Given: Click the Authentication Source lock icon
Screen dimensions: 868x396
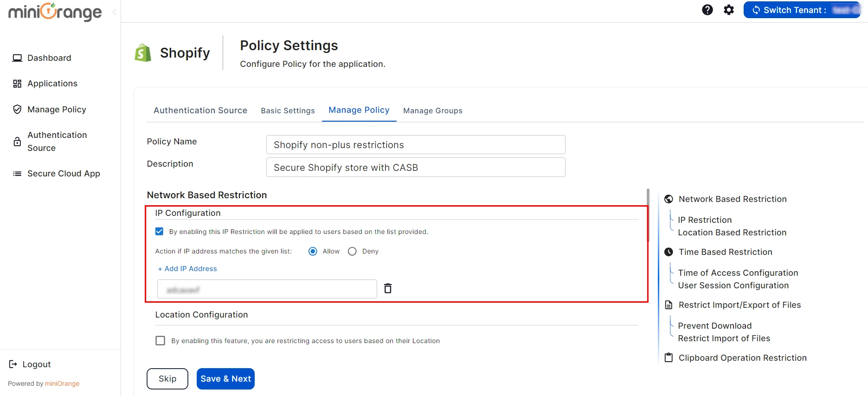Looking at the screenshot, I should [x=17, y=142].
